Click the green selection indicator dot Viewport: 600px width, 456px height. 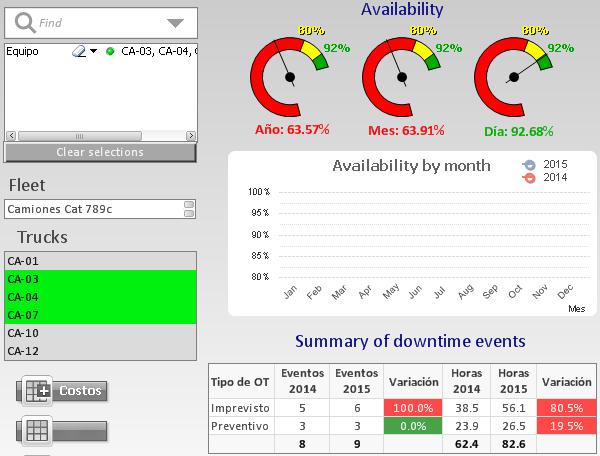[110, 51]
